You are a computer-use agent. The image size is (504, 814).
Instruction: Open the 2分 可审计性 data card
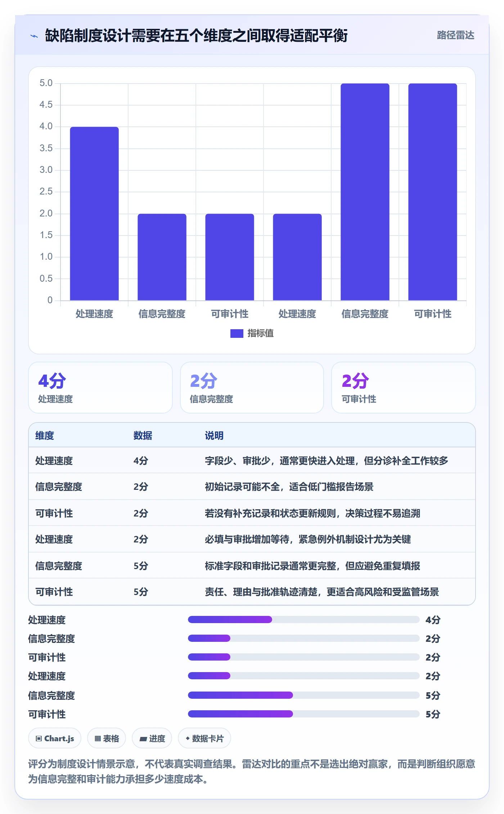(404, 388)
